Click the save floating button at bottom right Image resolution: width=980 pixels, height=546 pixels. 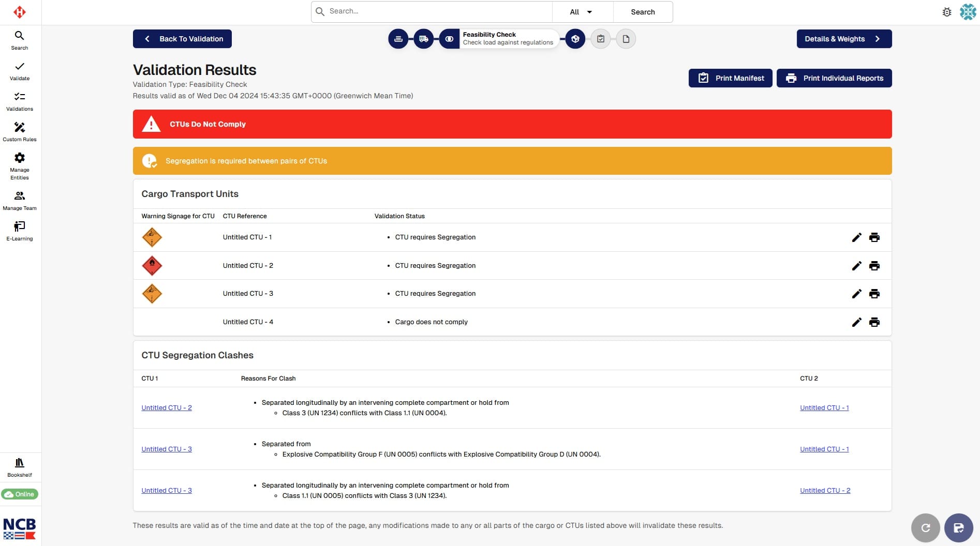click(958, 527)
